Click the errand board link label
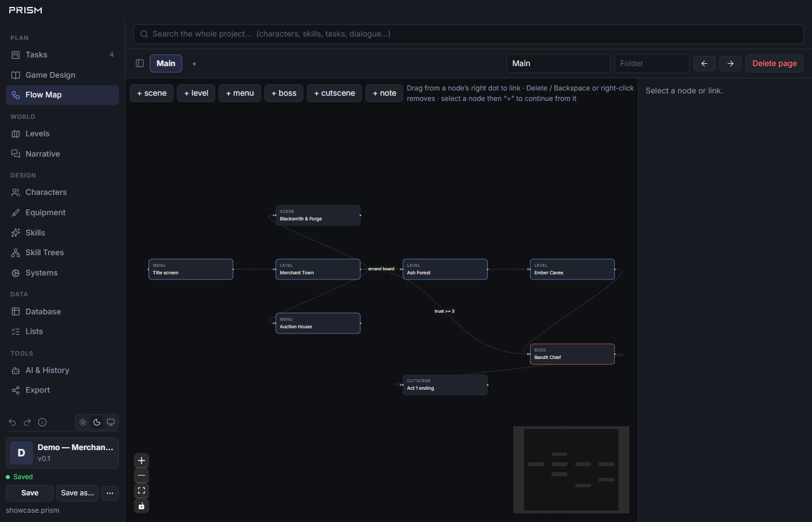This screenshot has height=522, width=812. tap(381, 269)
